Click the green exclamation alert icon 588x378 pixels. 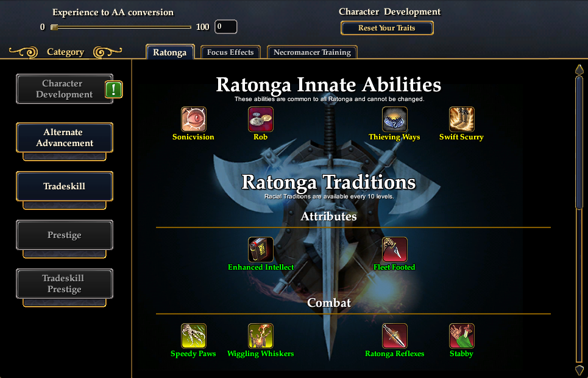(113, 89)
